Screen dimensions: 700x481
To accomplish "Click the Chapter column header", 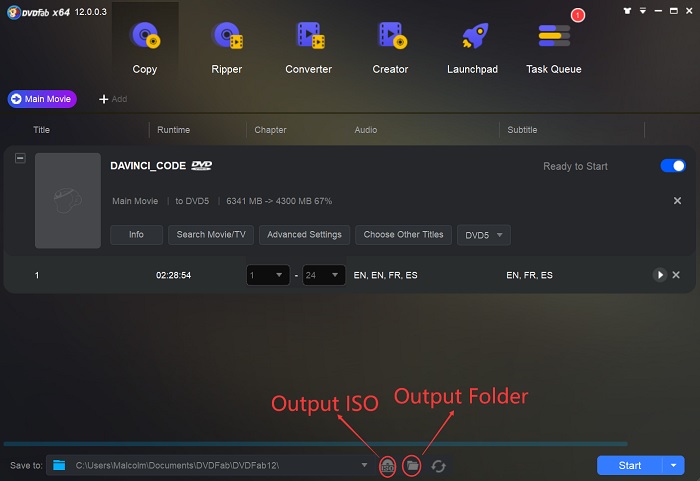I will pyautogui.click(x=270, y=130).
